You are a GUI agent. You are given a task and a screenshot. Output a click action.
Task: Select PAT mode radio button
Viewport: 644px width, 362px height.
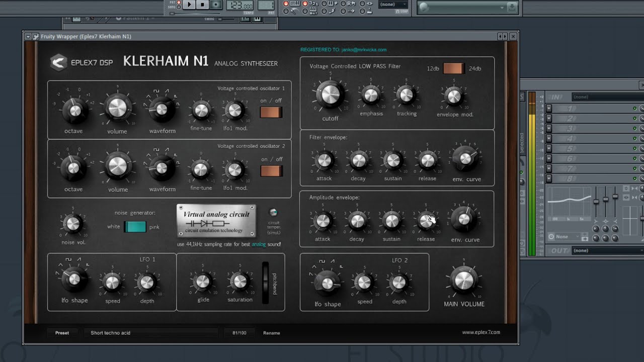(x=179, y=3)
